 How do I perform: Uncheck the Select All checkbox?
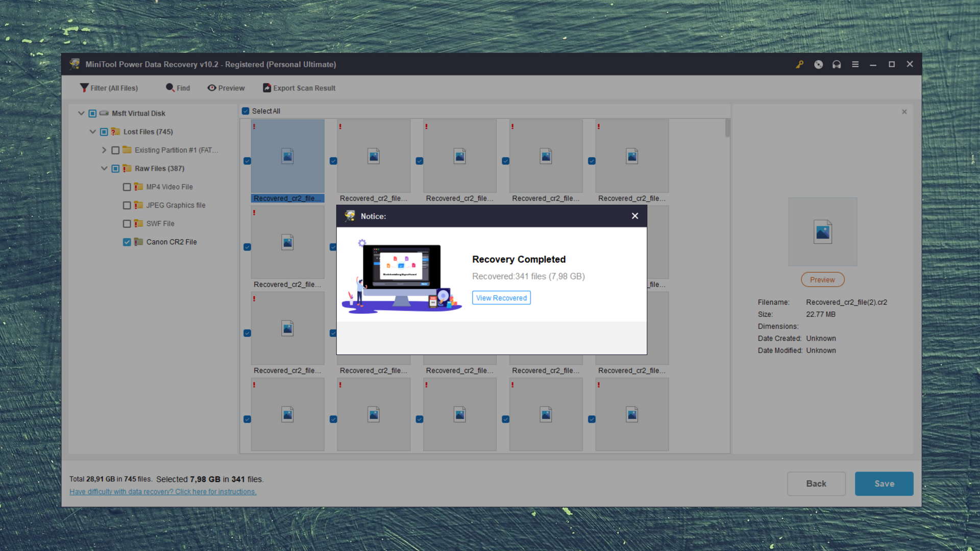coord(246,111)
